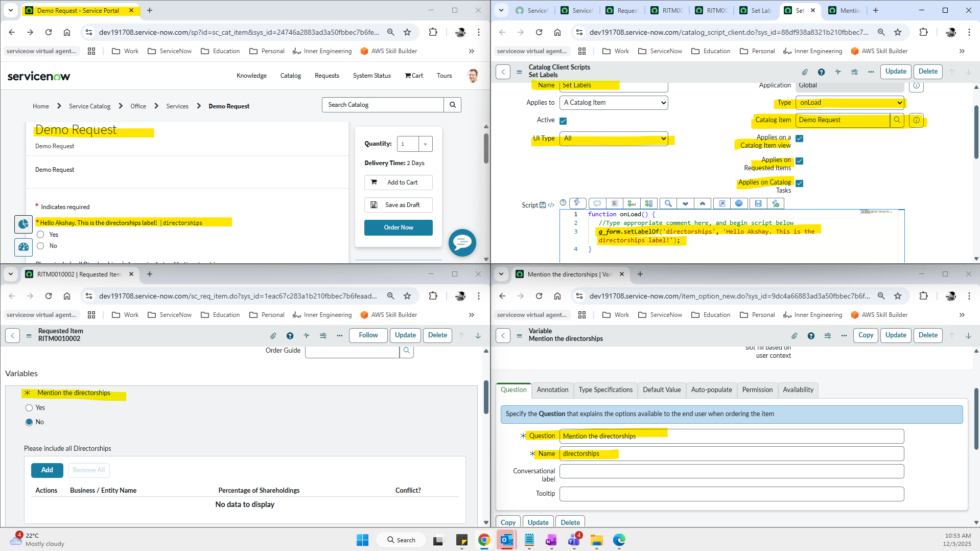Viewport: 980px width, 551px height.
Task: Toggle Applies on a Catalog Item view
Action: click(x=800, y=139)
